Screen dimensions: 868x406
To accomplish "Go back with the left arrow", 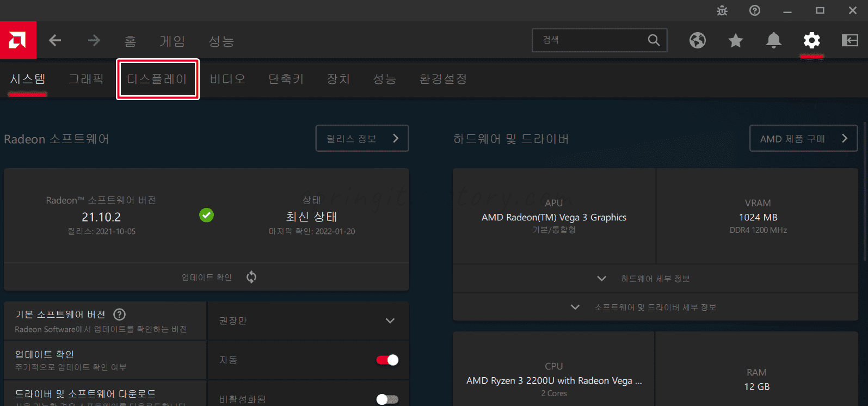I will [55, 40].
